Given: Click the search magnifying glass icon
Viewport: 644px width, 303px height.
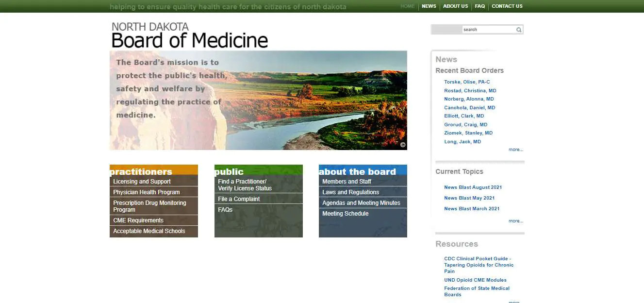Looking at the screenshot, I should tap(518, 29).
